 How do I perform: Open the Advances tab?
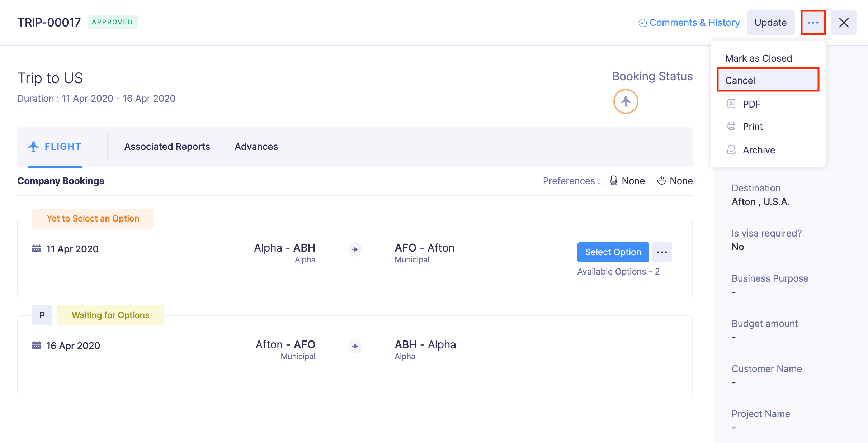coord(256,147)
